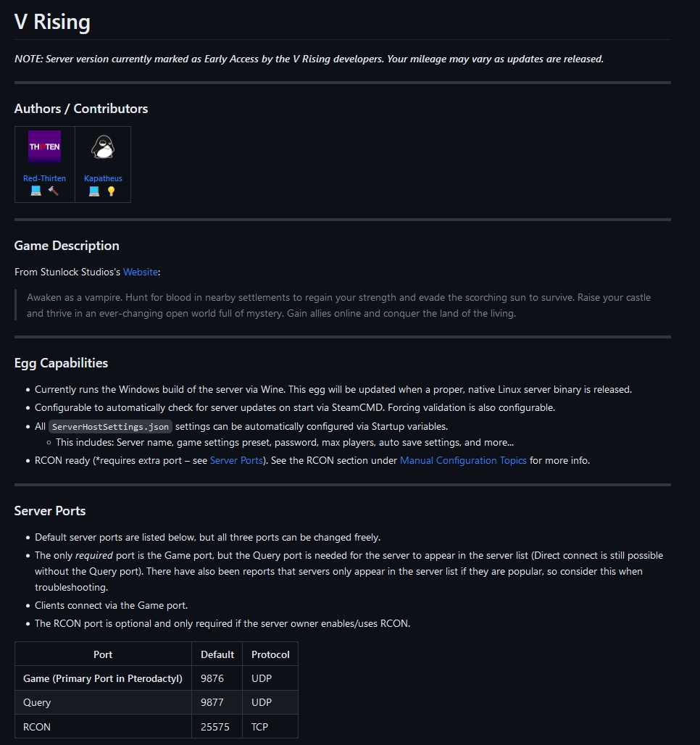Follow the Server Ports link
The image size is (700, 745).
(x=236, y=460)
